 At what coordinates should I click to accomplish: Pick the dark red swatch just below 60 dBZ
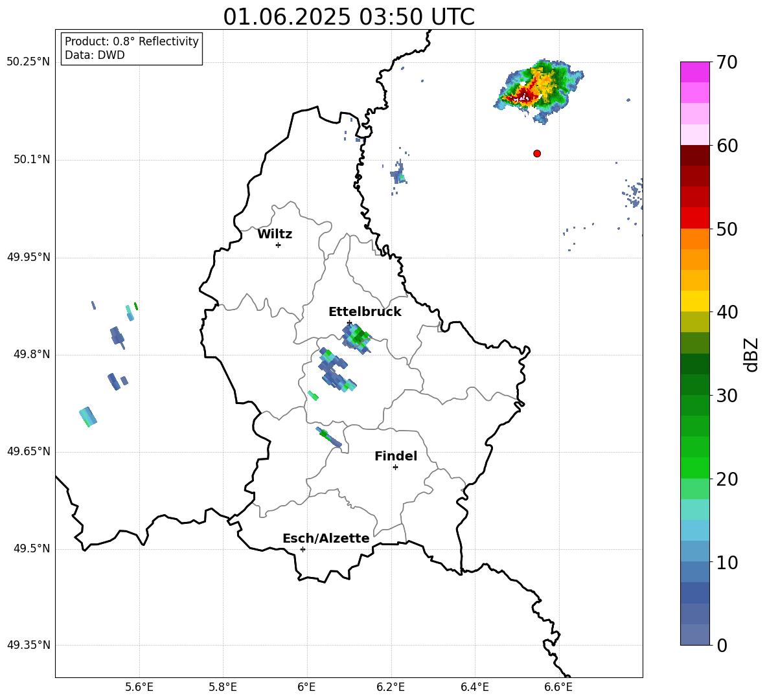[x=695, y=155]
